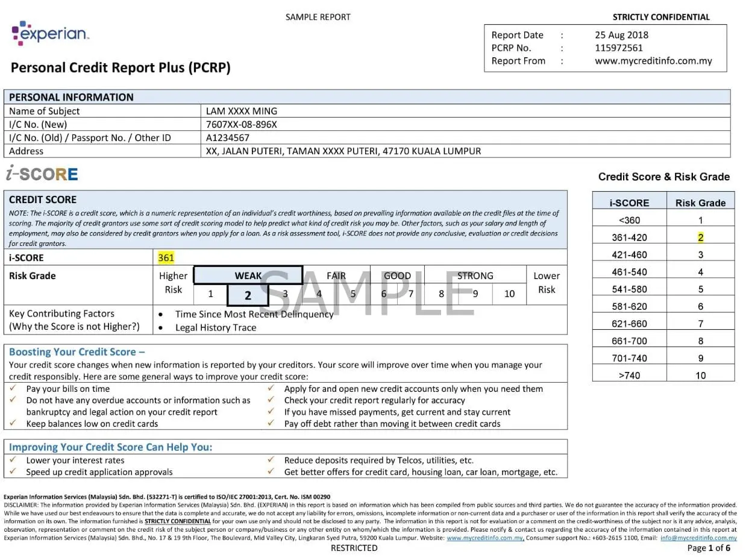The height and width of the screenshot is (560, 746).
Task: Open the www.mycreditinfo.com.my footer website link
Action: [x=484, y=538]
